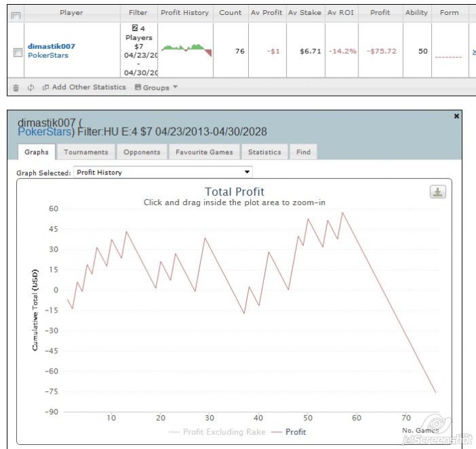
Task: Download the Total Profit chart
Action: pos(438,192)
